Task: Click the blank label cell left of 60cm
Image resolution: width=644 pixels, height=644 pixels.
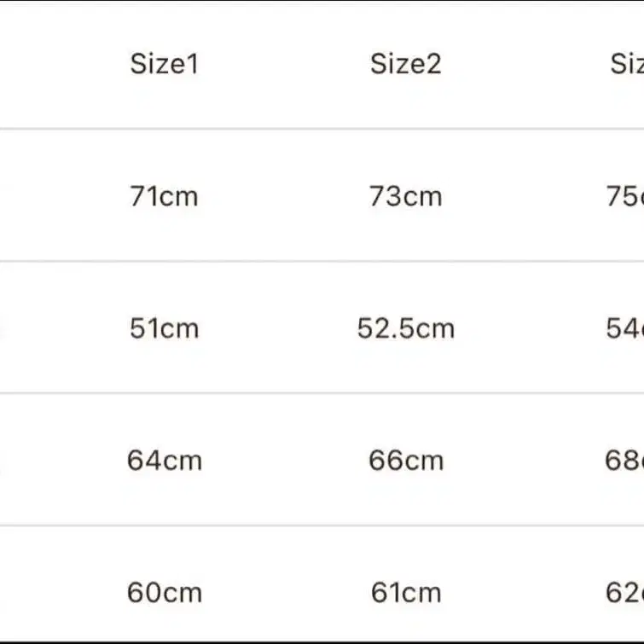Action: pyautogui.click(x=34, y=592)
